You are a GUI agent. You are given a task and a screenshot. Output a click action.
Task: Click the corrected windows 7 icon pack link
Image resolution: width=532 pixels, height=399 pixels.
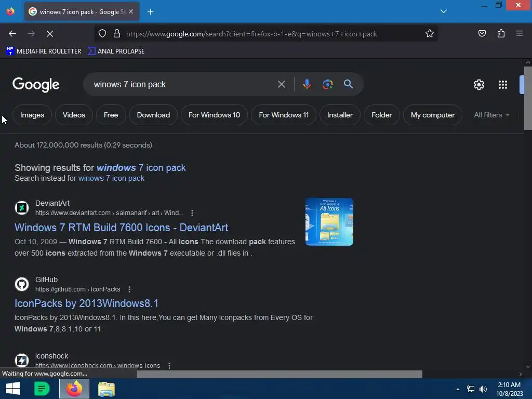[141, 168]
